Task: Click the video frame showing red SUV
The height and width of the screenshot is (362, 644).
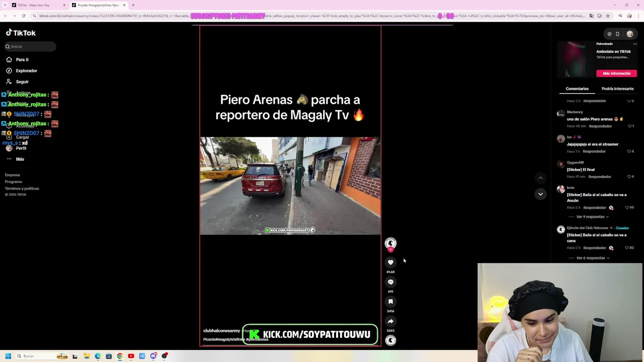Action: click(x=290, y=186)
